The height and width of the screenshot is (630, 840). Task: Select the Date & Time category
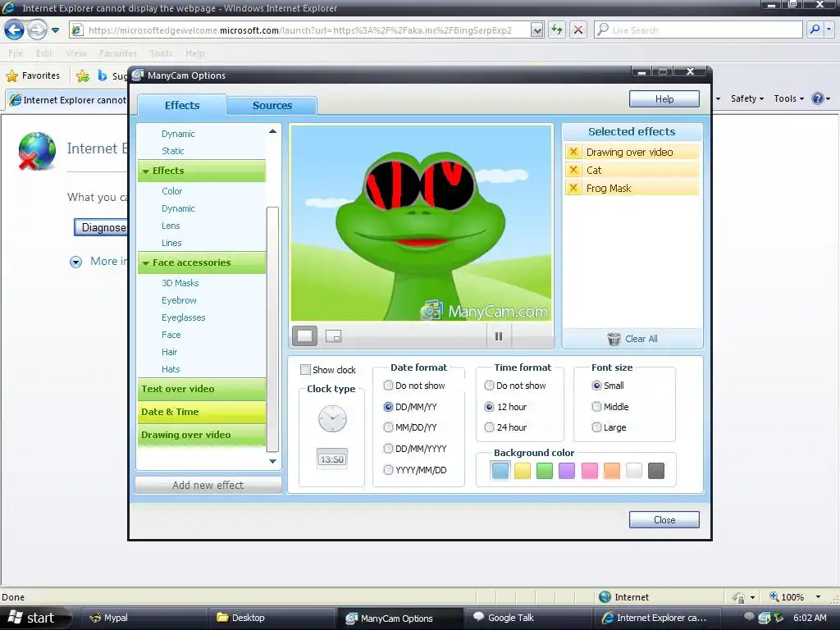pos(202,412)
